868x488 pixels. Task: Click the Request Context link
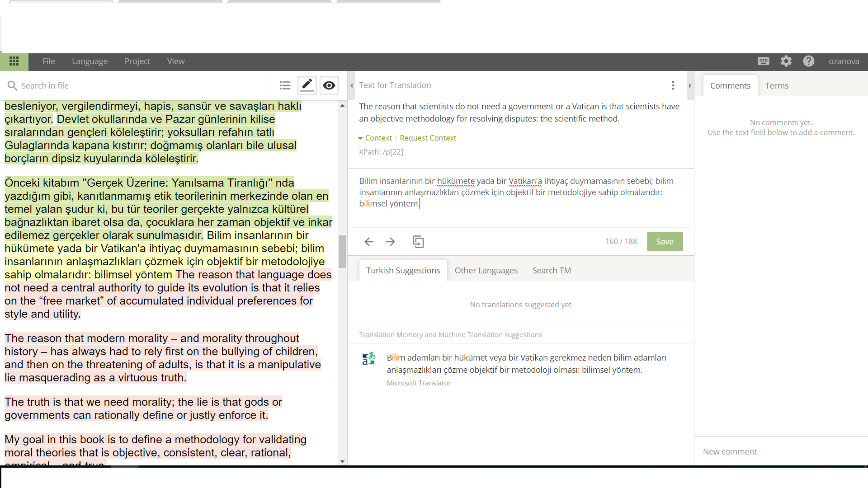click(428, 138)
